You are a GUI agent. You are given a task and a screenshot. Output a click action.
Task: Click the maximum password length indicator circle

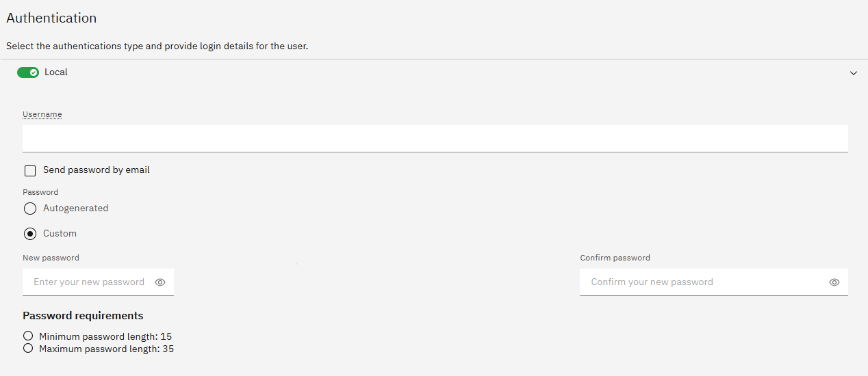(28, 349)
